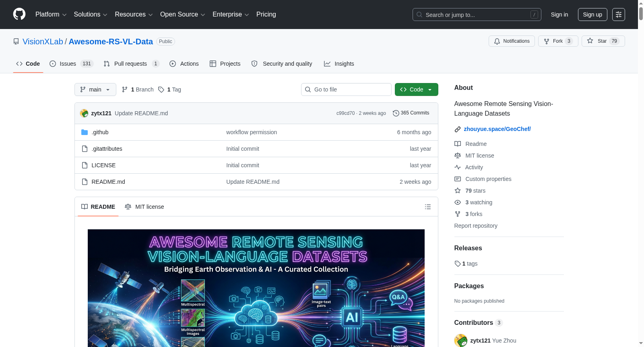Click the Sign up button
This screenshot has width=644, height=347.
click(x=592, y=15)
